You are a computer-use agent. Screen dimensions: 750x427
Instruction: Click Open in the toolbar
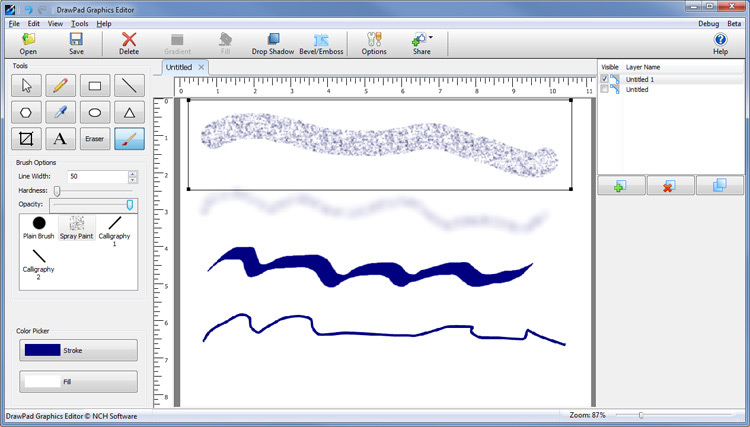pyautogui.click(x=28, y=44)
